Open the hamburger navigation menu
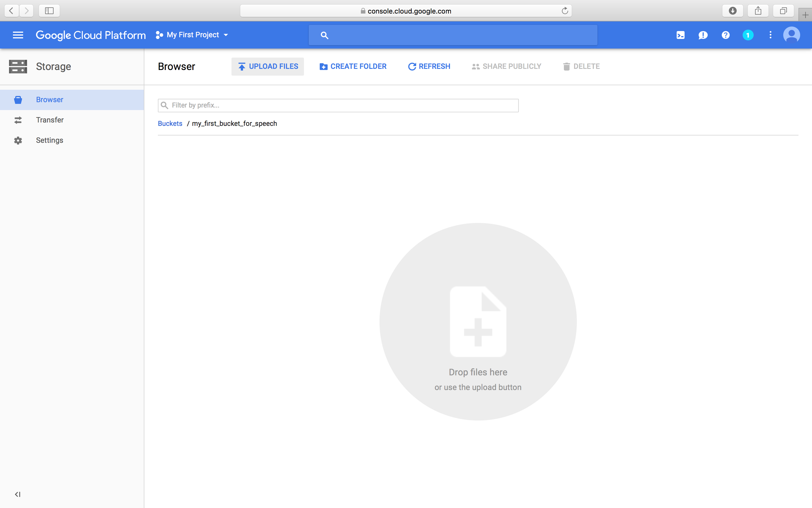 (18, 35)
